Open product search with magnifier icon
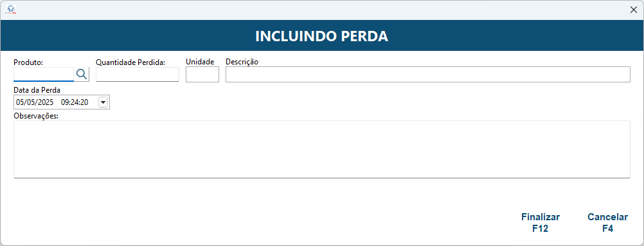Viewport: 644px width, 246px height. 82,75
